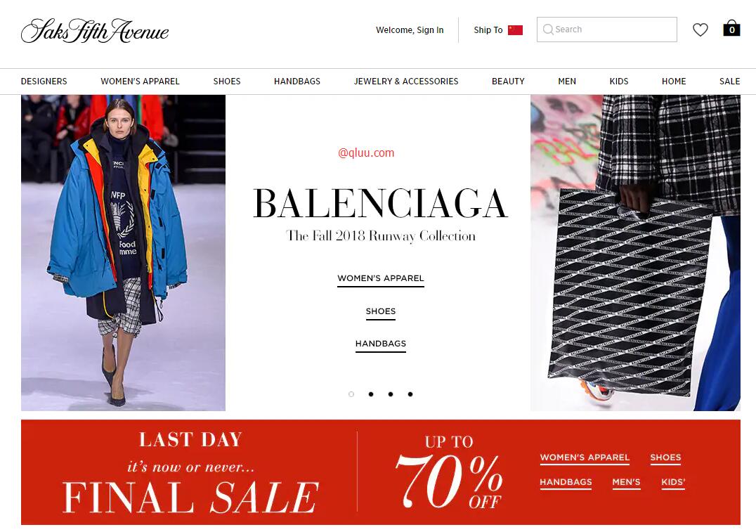
Task: Click the search magnifier icon
Action: [548, 30]
